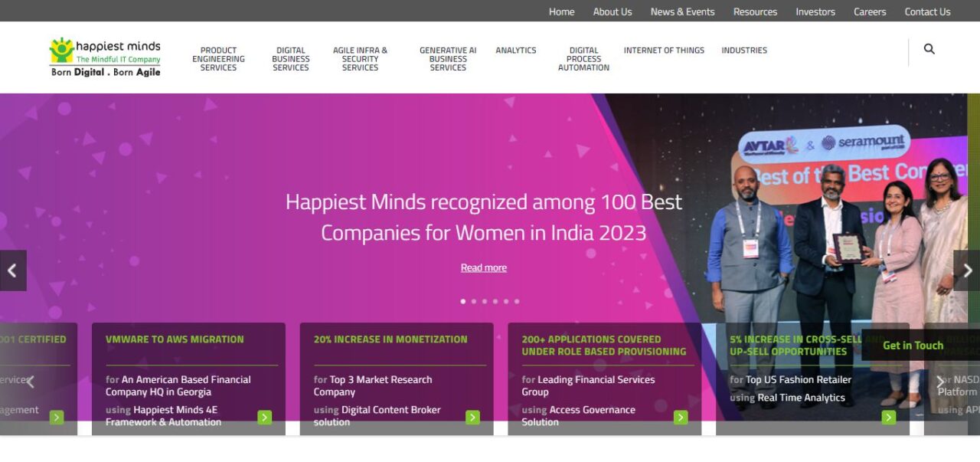Viewport: 980px width, 462px height.
Task: Expand Internet of Things menu
Action: [664, 51]
